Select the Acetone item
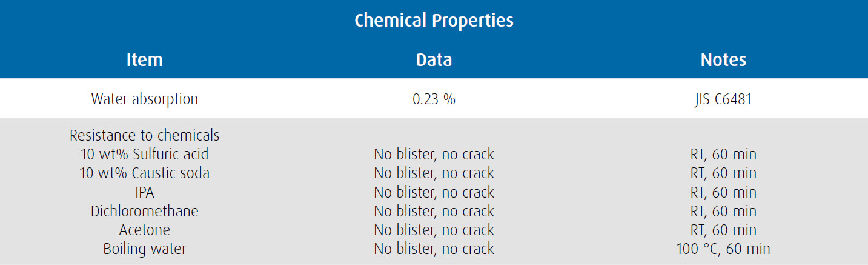This screenshot has height=265, width=868. click(145, 230)
